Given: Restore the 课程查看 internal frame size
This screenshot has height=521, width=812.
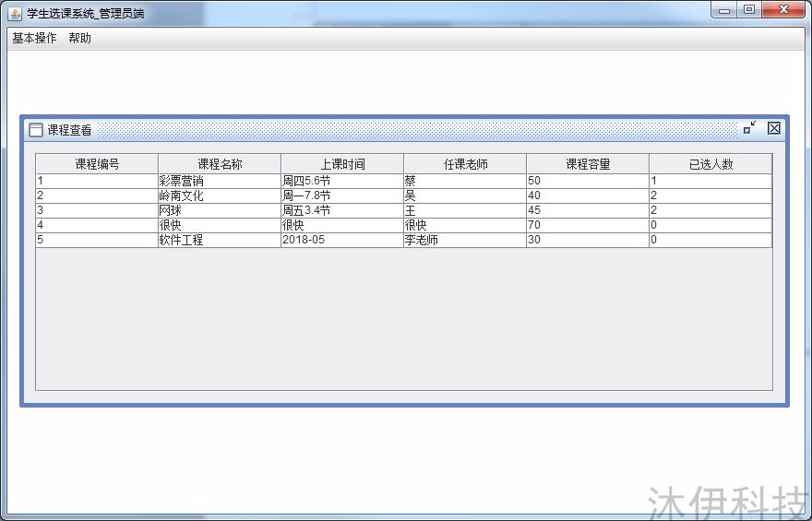Looking at the screenshot, I should pyautogui.click(x=749, y=128).
